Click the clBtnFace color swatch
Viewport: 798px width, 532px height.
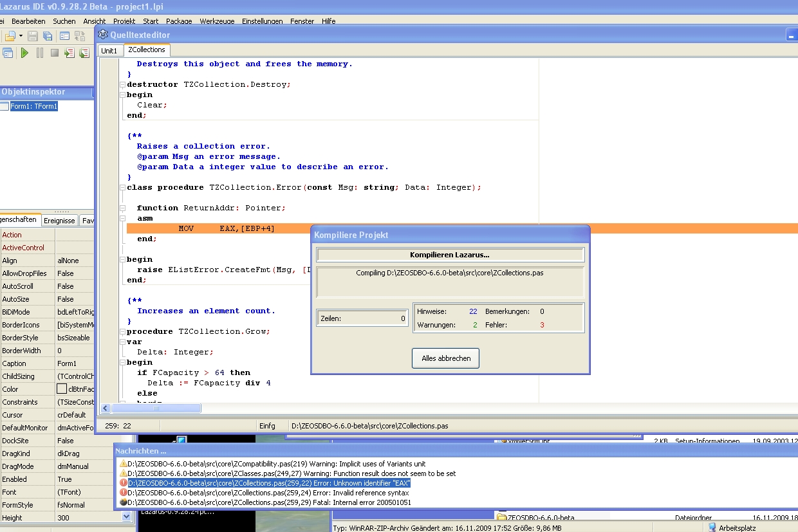(x=62, y=389)
